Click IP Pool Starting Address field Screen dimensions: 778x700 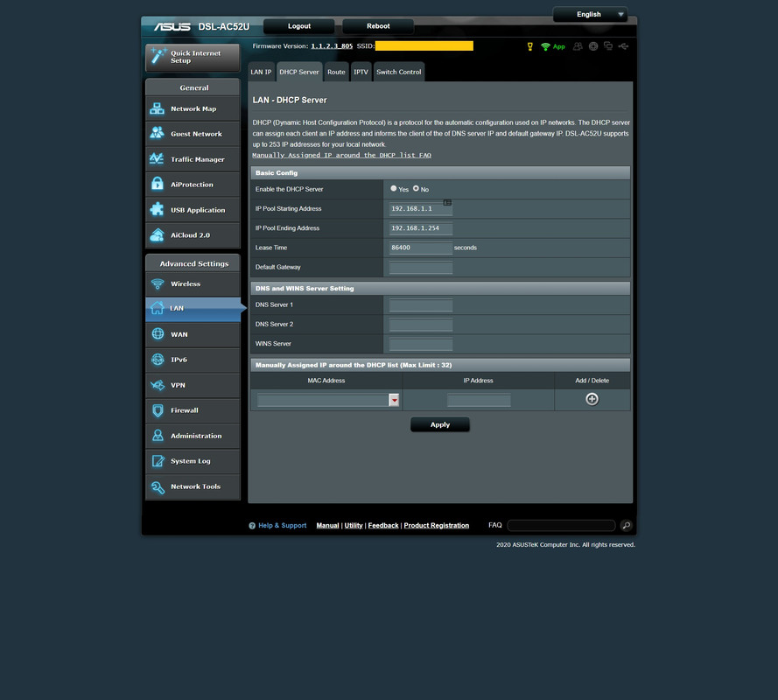pyautogui.click(x=421, y=209)
